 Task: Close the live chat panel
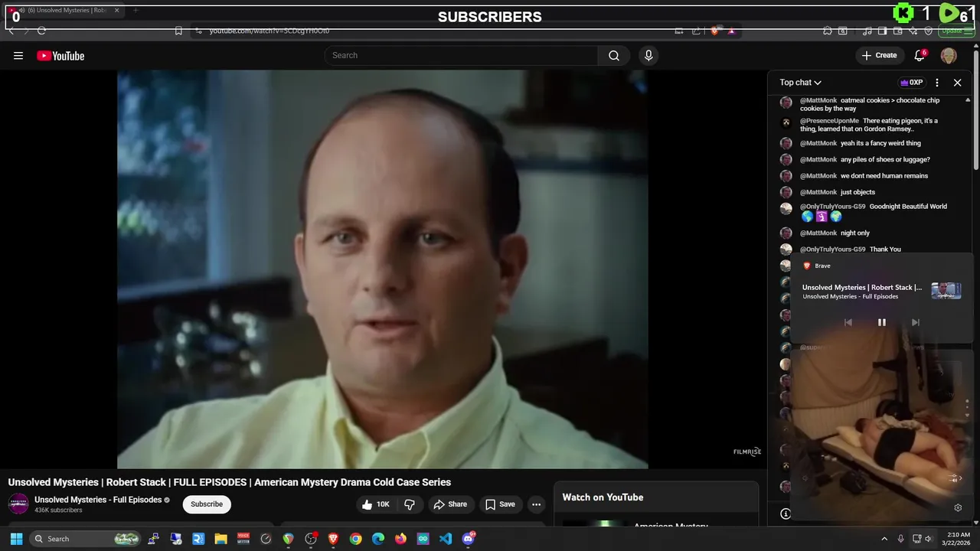(957, 82)
